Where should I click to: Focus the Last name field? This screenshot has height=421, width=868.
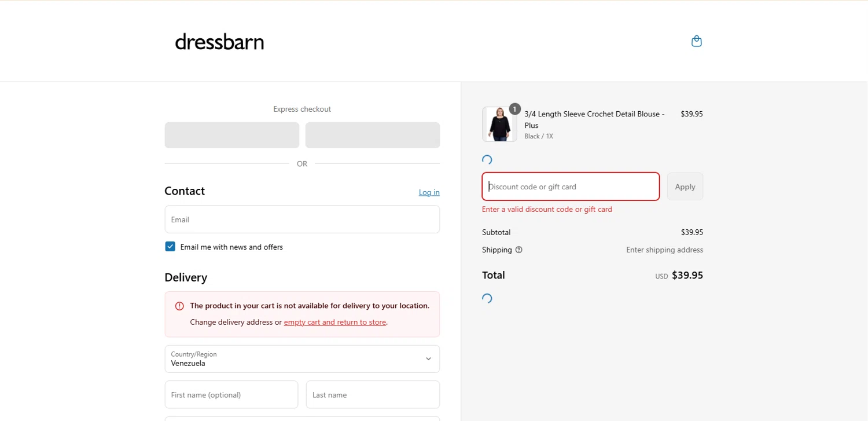[373, 394]
